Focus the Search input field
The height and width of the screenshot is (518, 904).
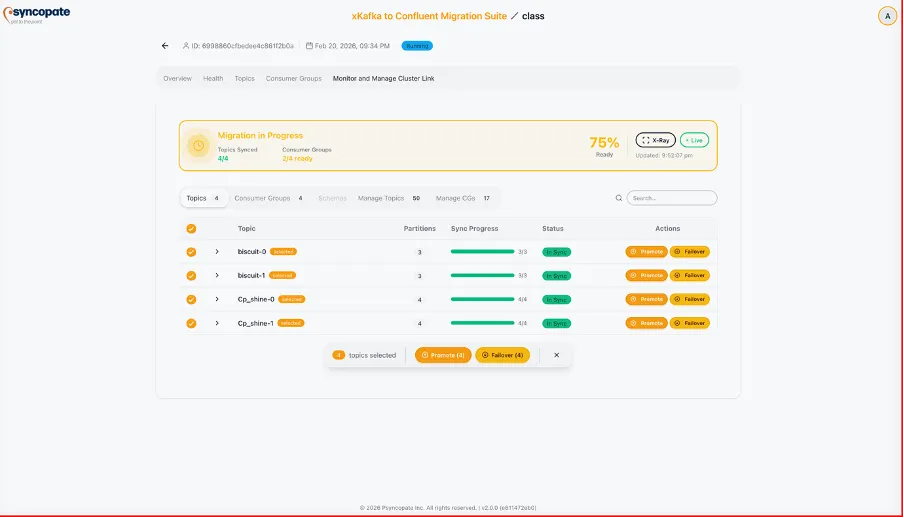pyautogui.click(x=672, y=198)
